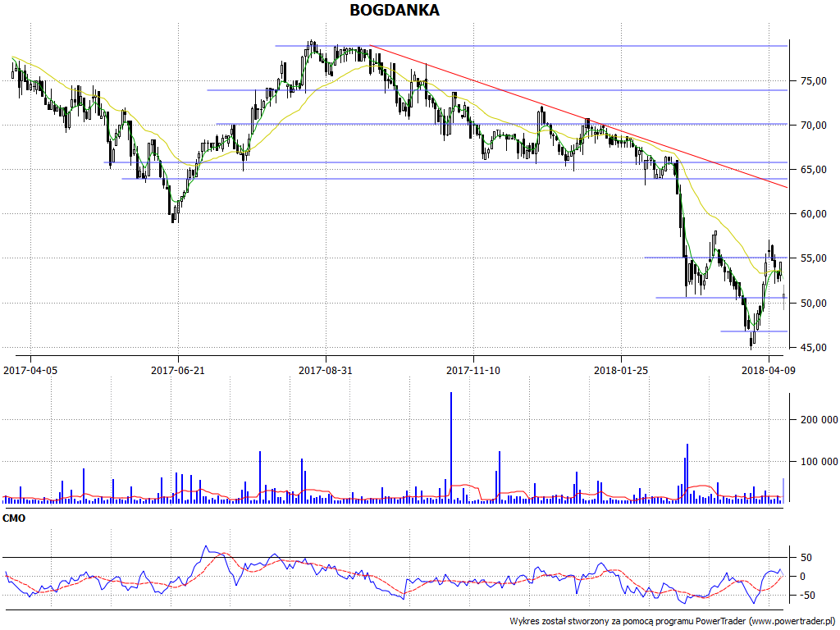Image resolution: width=840 pixels, height=630 pixels.
Task: Select the 2017-06-21 date label
Action: click(178, 370)
